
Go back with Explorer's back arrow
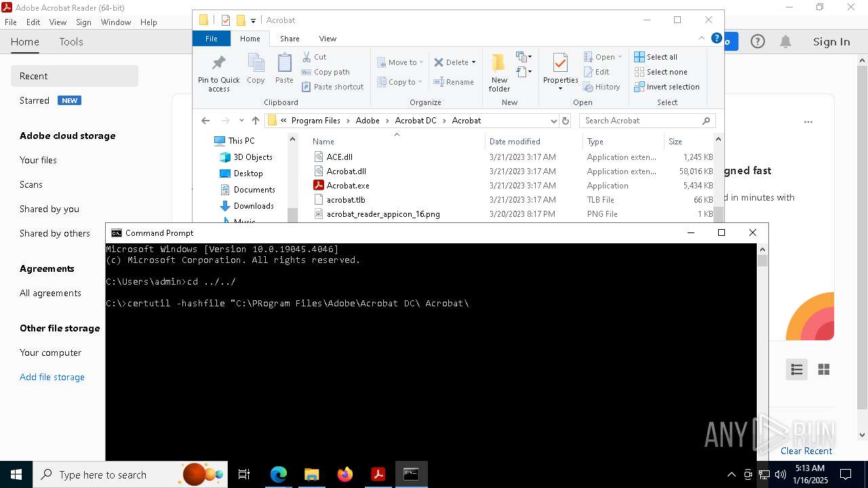click(205, 121)
